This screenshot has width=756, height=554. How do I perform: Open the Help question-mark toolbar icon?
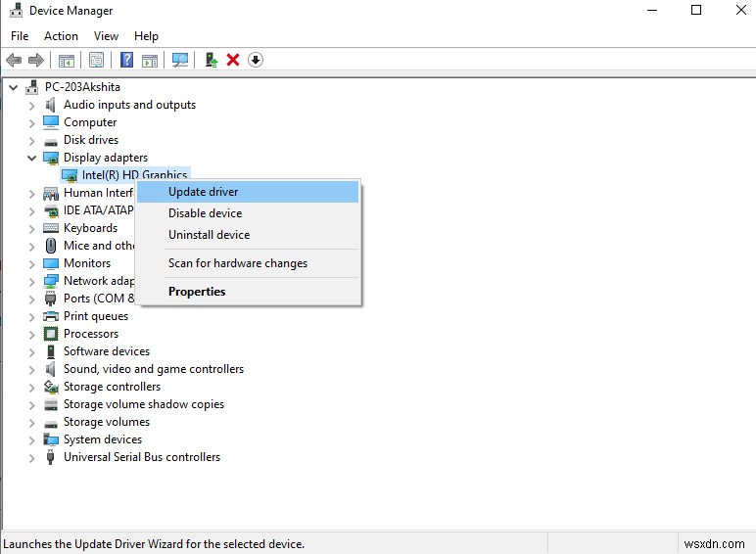126,60
